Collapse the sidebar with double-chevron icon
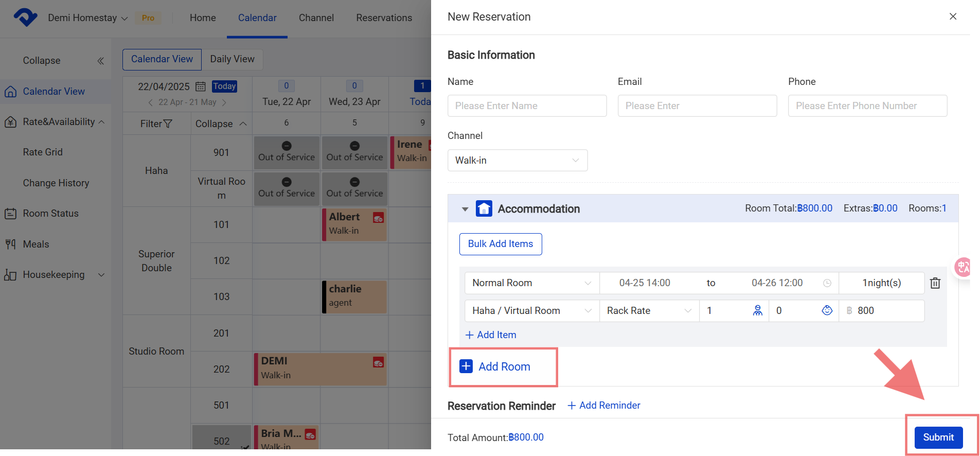Viewport: 980px width, 456px height. 100,61
